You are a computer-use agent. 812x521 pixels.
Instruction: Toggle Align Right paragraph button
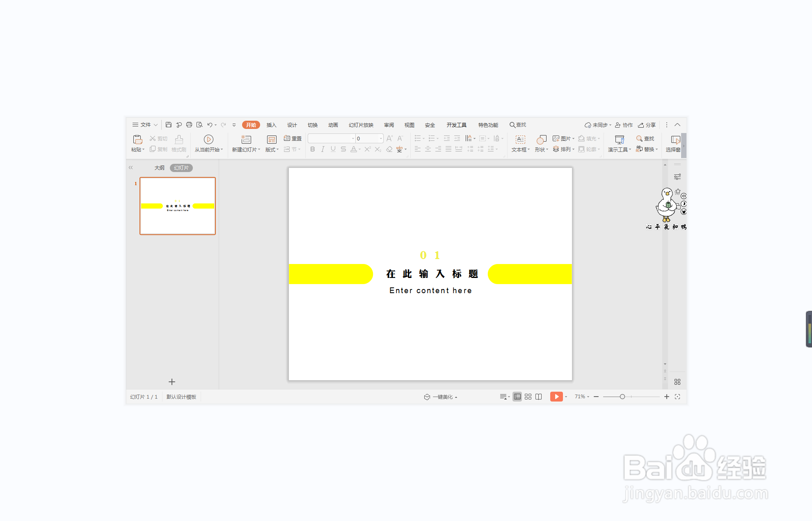(438, 149)
